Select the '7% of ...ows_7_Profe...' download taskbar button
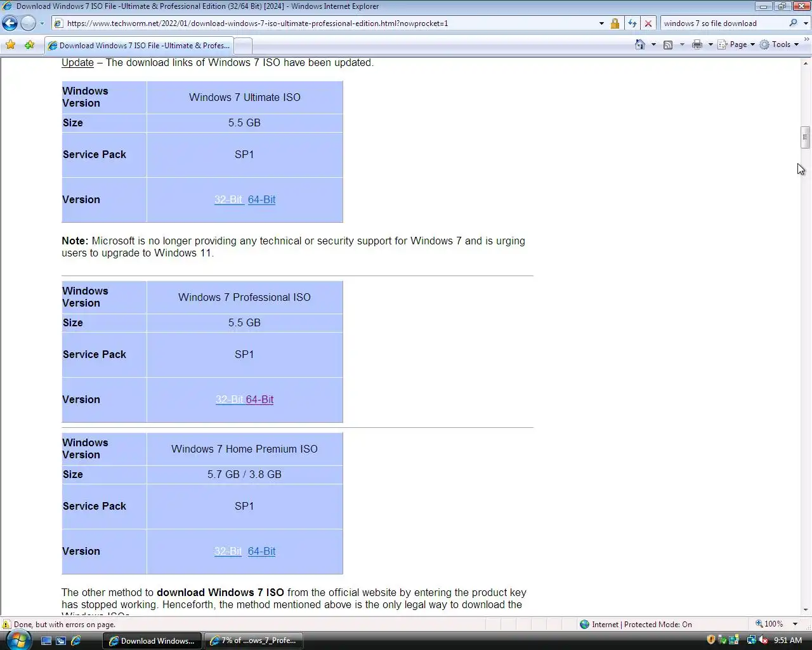 (x=253, y=640)
